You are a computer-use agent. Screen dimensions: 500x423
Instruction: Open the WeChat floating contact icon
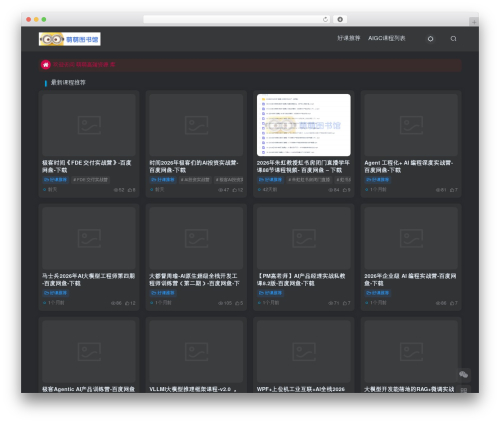click(x=463, y=375)
